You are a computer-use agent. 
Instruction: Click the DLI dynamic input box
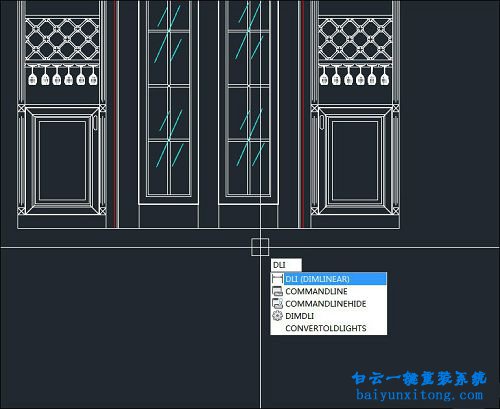286,265
